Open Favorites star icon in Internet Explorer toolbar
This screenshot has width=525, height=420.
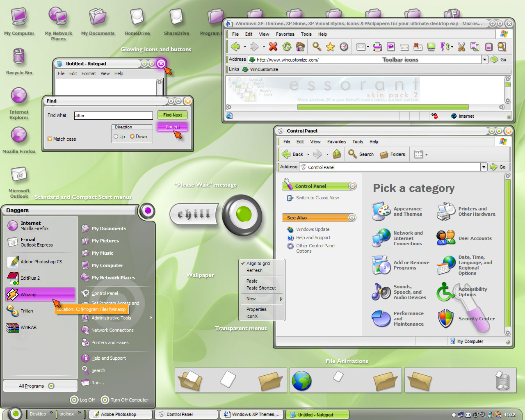[330, 47]
